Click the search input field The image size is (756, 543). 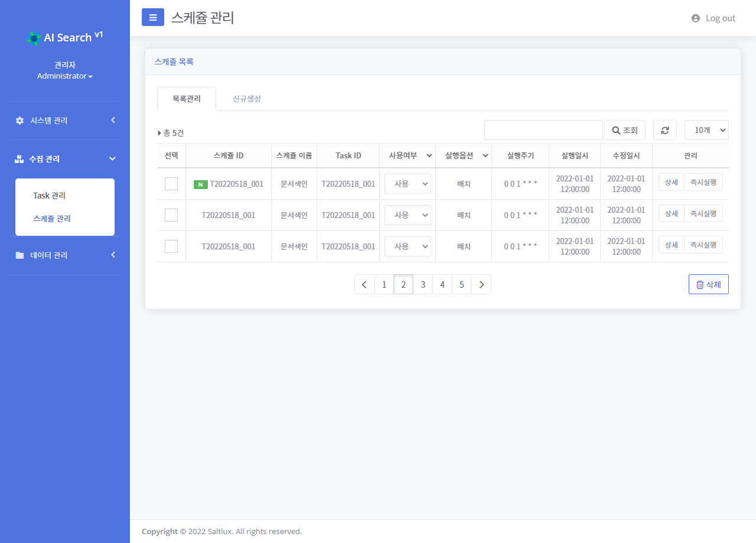543,130
